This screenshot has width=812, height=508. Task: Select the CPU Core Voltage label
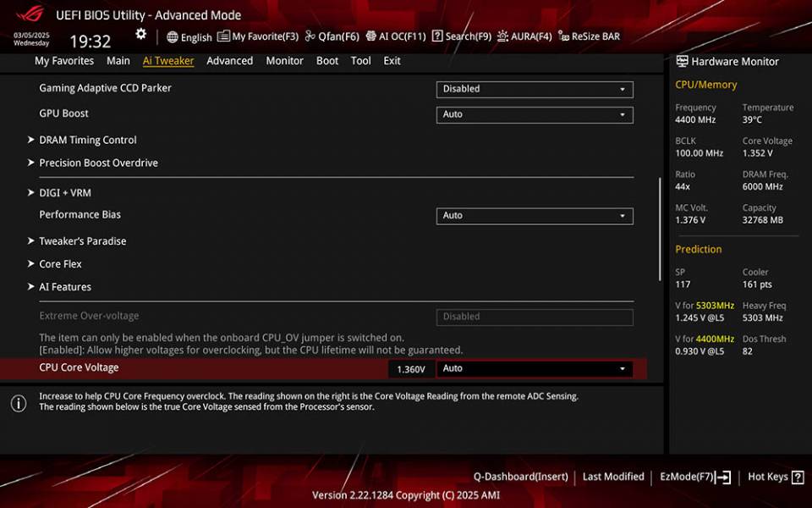pos(79,367)
